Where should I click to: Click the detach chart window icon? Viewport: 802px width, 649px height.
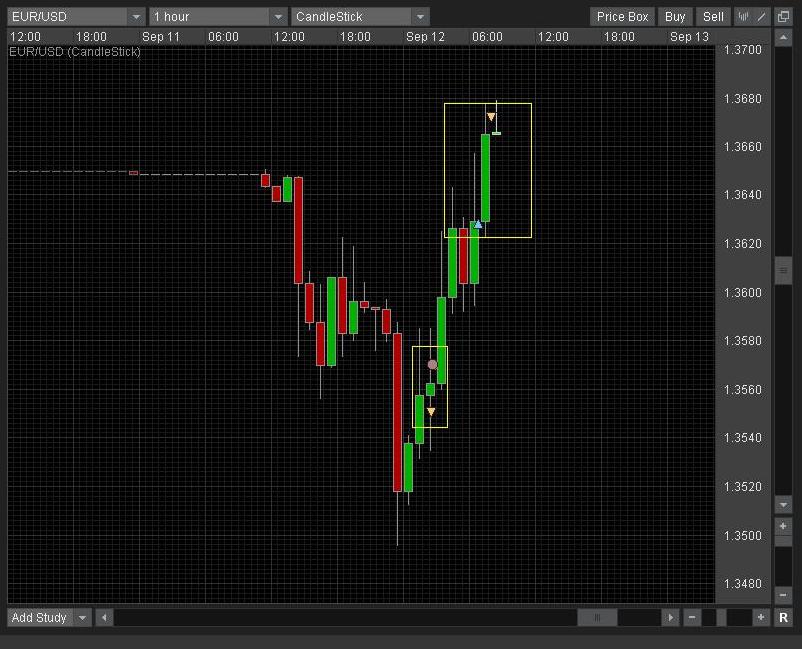[783, 17]
